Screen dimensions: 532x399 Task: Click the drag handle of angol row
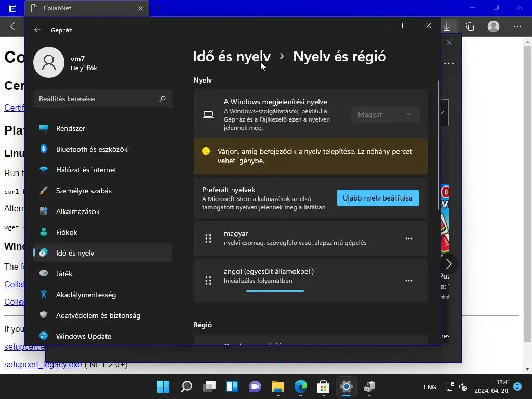[208, 281]
